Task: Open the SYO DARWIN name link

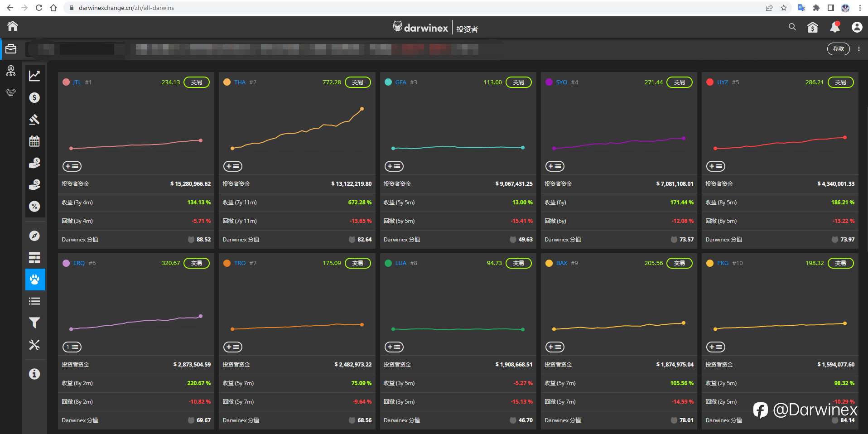Action: 562,82
